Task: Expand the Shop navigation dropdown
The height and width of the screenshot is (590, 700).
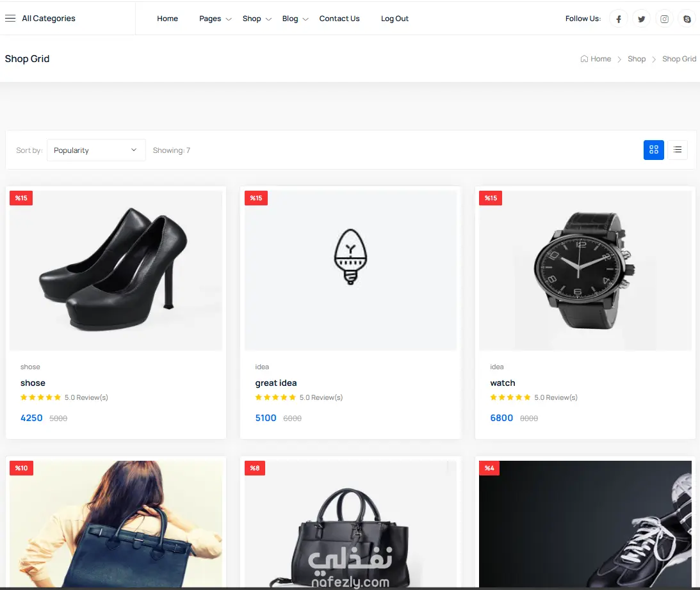Action: click(x=257, y=19)
